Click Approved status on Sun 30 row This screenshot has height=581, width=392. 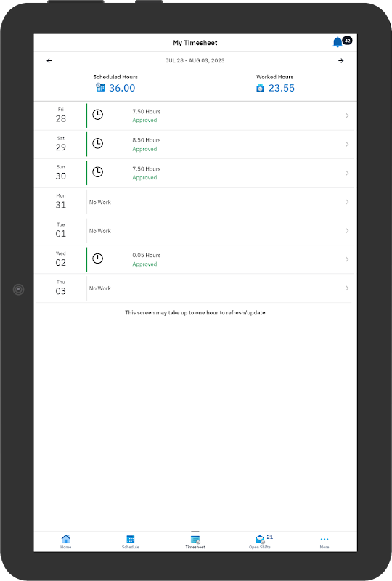[x=144, y=177]
